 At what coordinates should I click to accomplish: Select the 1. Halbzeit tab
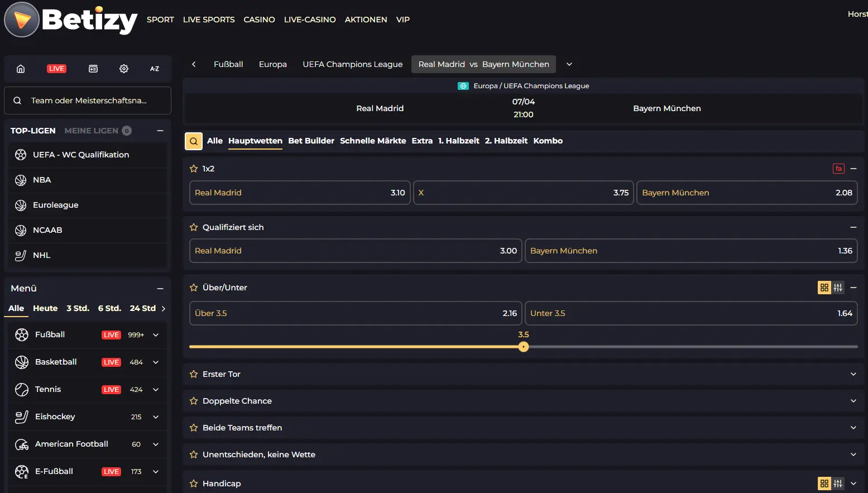pyautogui.click(x=459, y=141)
